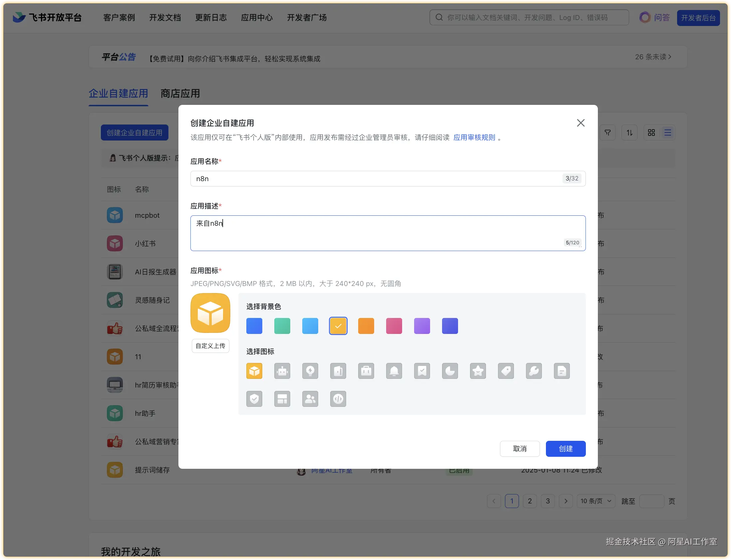Viewport: 731px width, 560px height.
Task: Click the top documentation search box
Action: point(529,17)
